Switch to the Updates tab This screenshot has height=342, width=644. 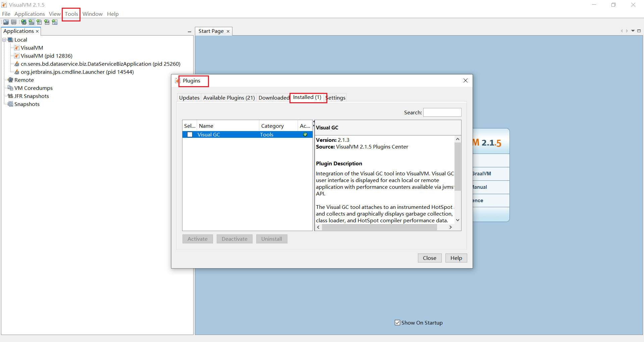[189, 98]
